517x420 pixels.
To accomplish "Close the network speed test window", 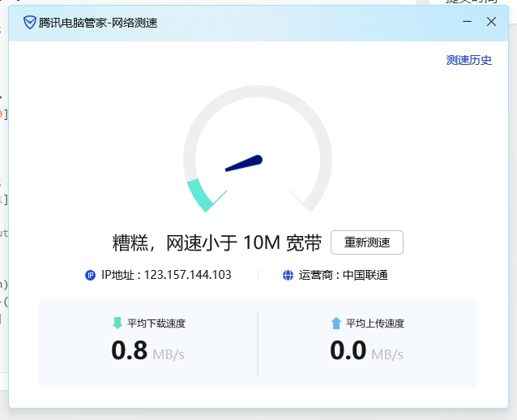I will (x=491, y=22).
